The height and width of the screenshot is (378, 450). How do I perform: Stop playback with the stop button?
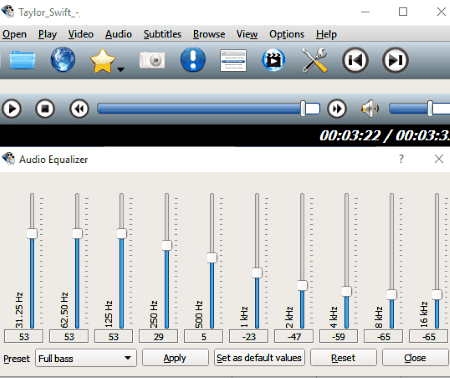[x=45, y=109]
